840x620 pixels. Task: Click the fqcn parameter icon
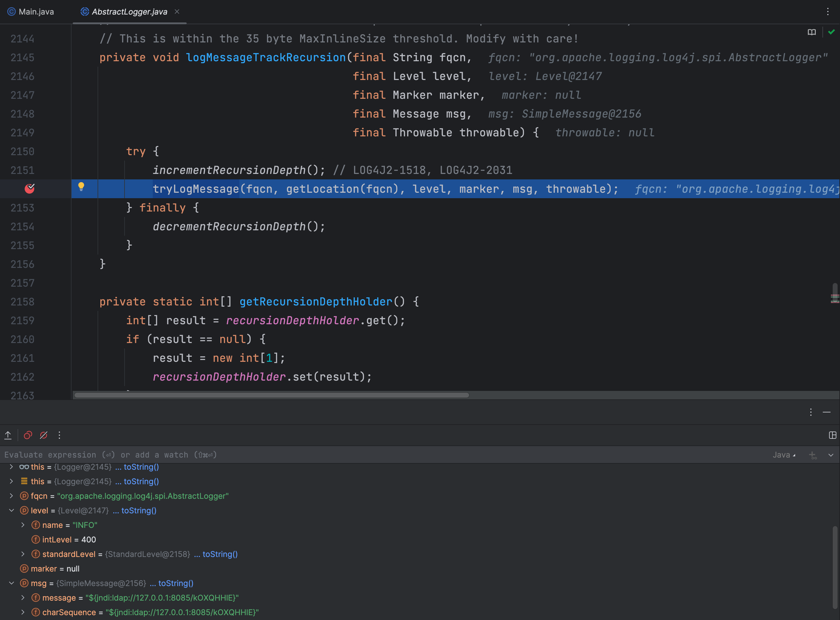tap(24, 496)
